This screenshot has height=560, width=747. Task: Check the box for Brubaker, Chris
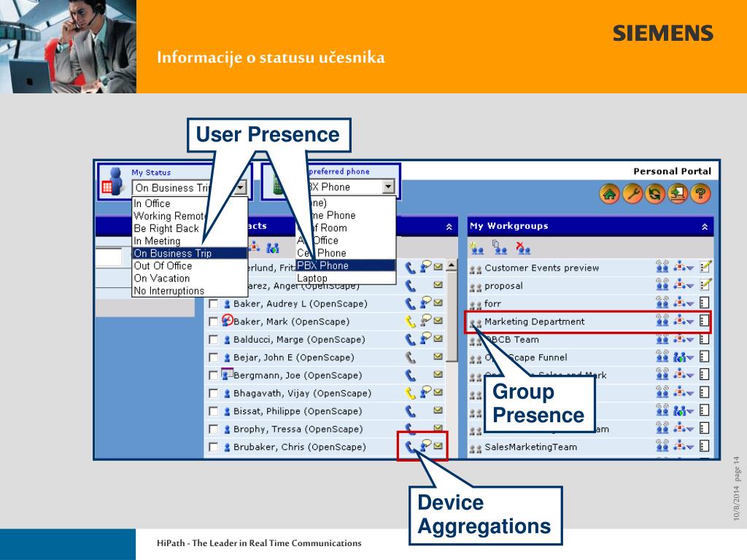[214, 447]
